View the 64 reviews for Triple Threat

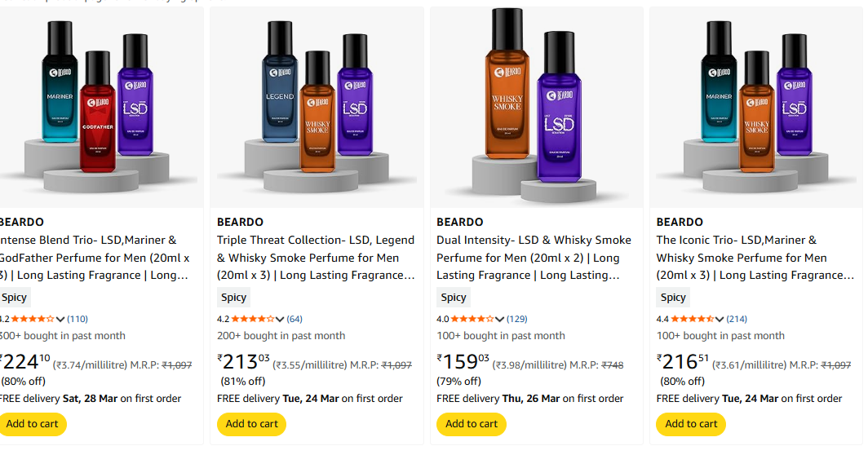294,319
